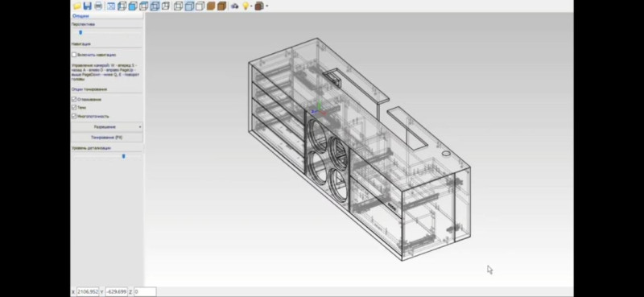Select the solid blue shaded cube view icon
Image resolution: width=644 pixels, height=297 pixels.
tap(132, 6)
